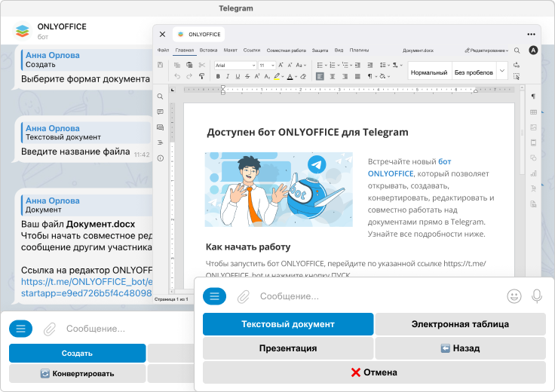Open the Файл menu tab

click(x=163, y=51)
